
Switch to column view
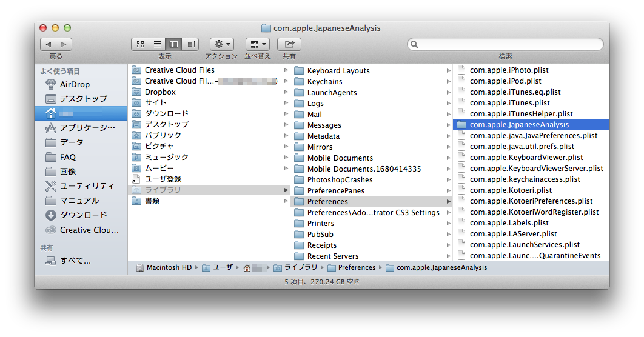173,44
